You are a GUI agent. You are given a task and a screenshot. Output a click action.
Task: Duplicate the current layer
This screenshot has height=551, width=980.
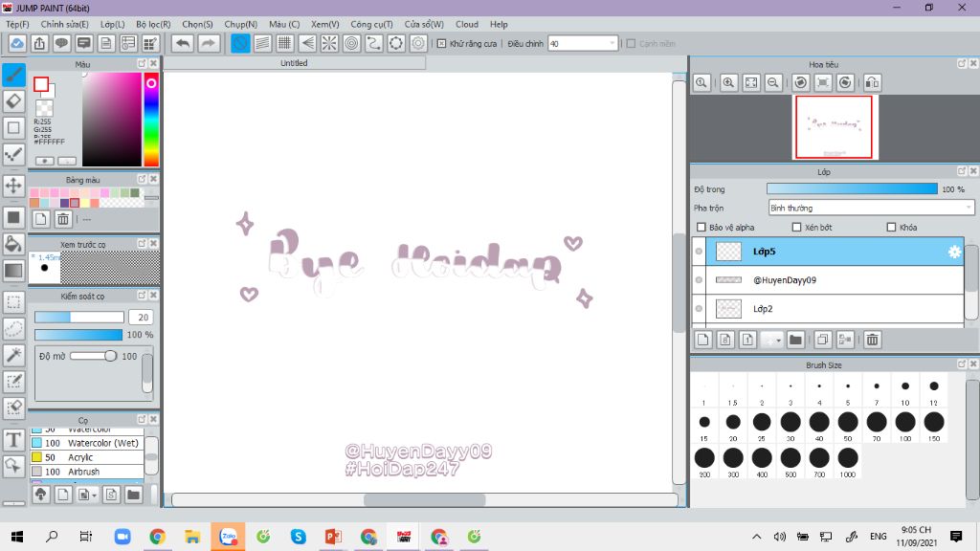point(822,340)
